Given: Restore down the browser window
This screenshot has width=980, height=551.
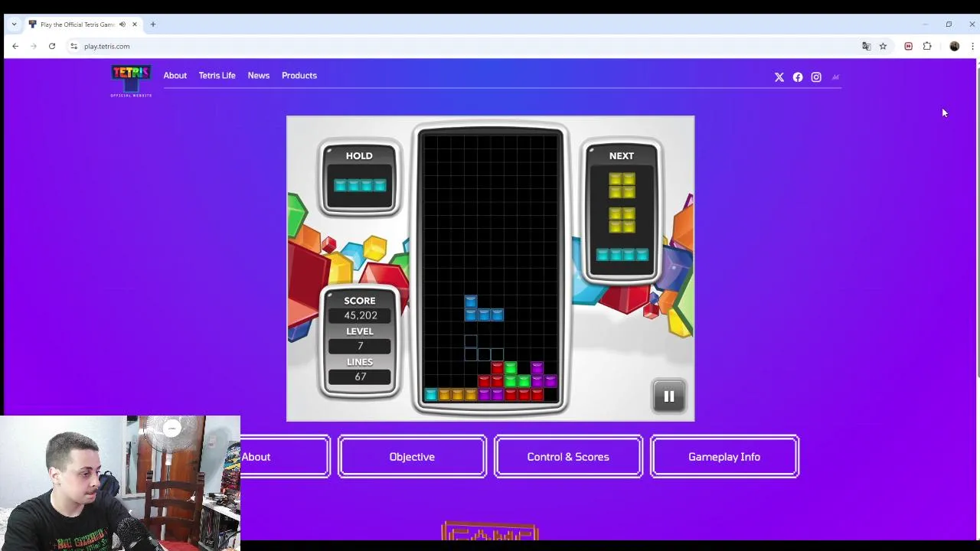Looking at the screenshot, I should click(949, 24).
